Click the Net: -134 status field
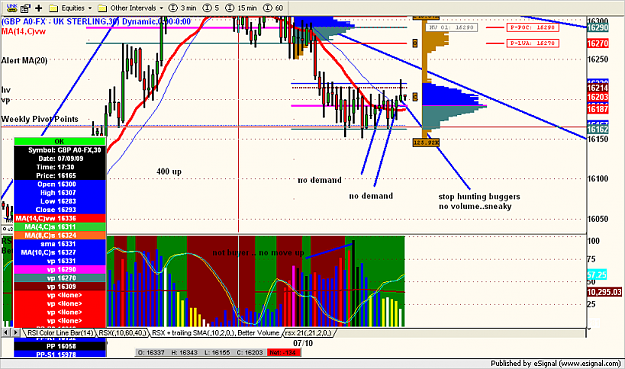This screenshot has height=369, width=625. [285, 353]
